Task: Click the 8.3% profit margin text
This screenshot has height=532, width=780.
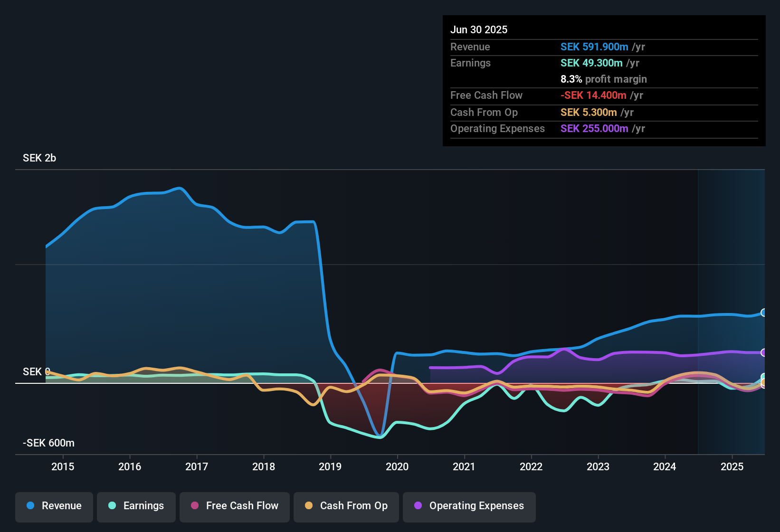Action: pos(603,79)
